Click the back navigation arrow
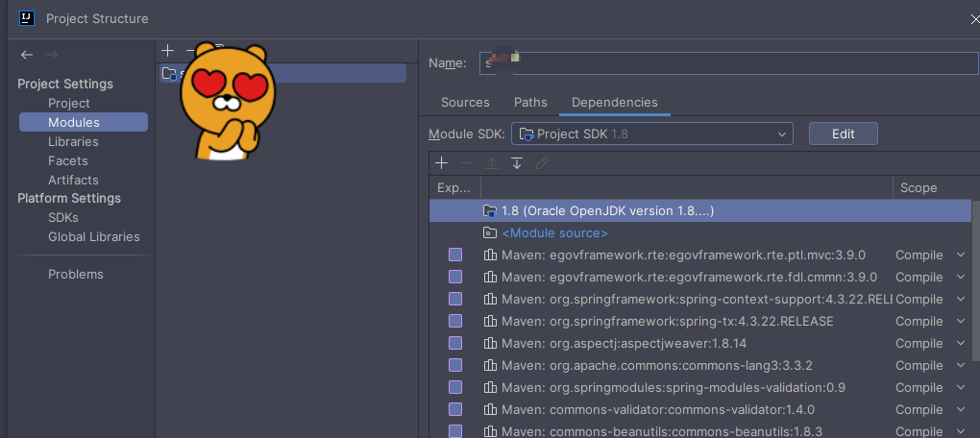The height and width of the screenshot is (438, 980). point(26,55)
